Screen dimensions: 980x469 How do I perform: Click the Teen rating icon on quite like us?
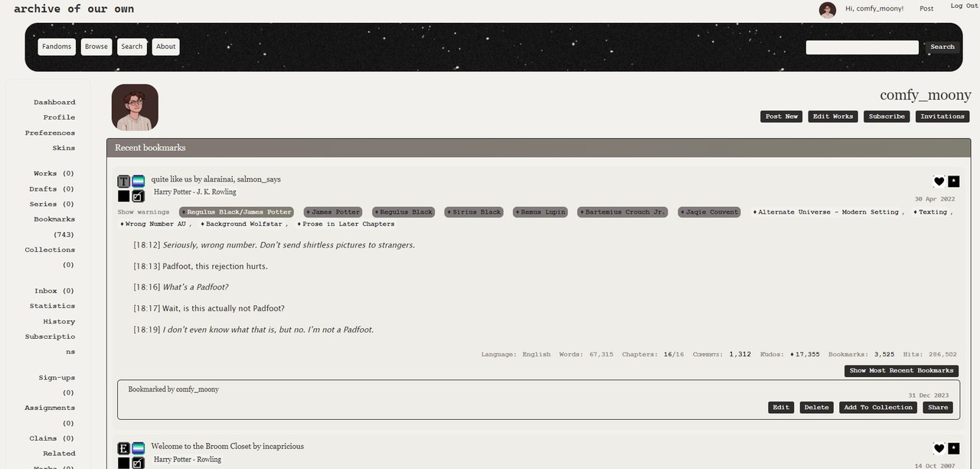[123, 182]
